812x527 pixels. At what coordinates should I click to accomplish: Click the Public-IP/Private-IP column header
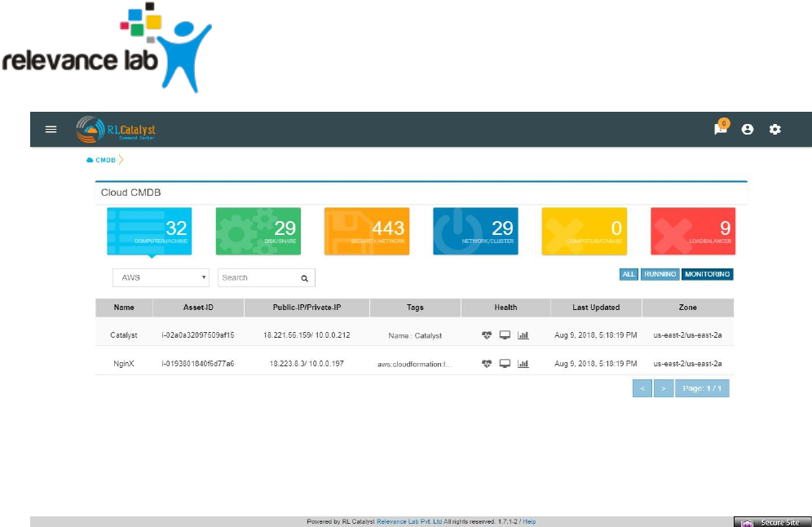click(307, 308)
